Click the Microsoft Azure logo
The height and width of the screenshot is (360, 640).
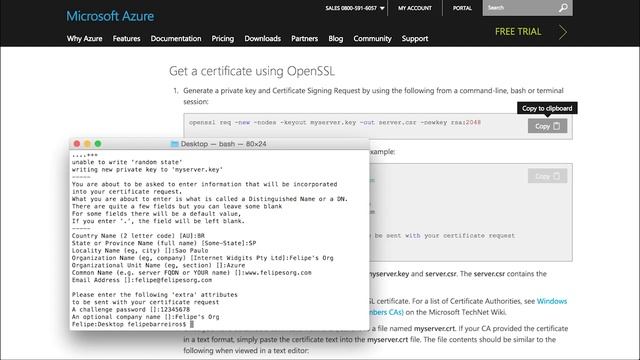point(110,16)
